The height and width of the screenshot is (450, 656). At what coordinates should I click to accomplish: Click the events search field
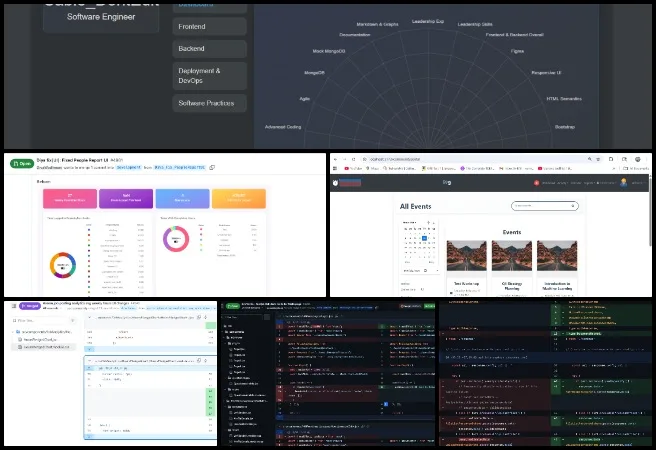545,206
